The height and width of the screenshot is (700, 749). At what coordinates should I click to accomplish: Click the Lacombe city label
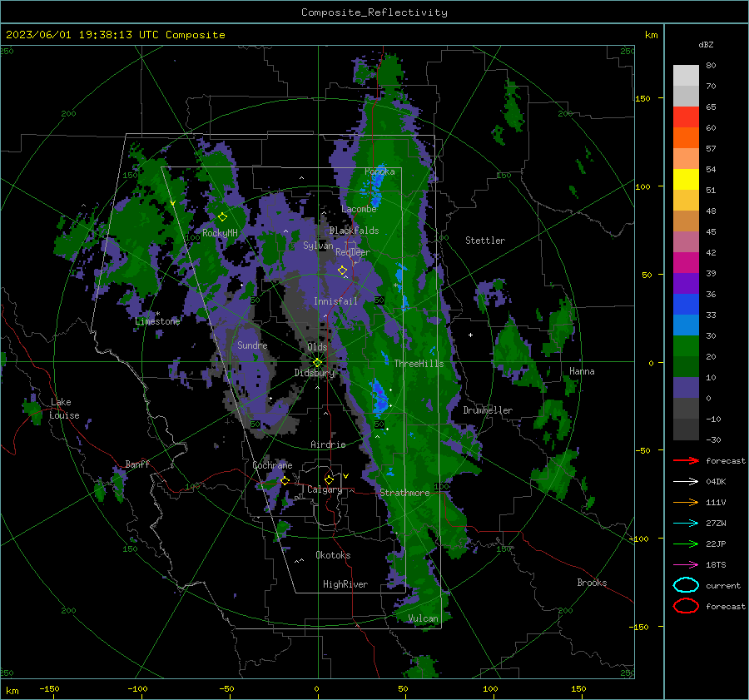click(x=359, y=209)
